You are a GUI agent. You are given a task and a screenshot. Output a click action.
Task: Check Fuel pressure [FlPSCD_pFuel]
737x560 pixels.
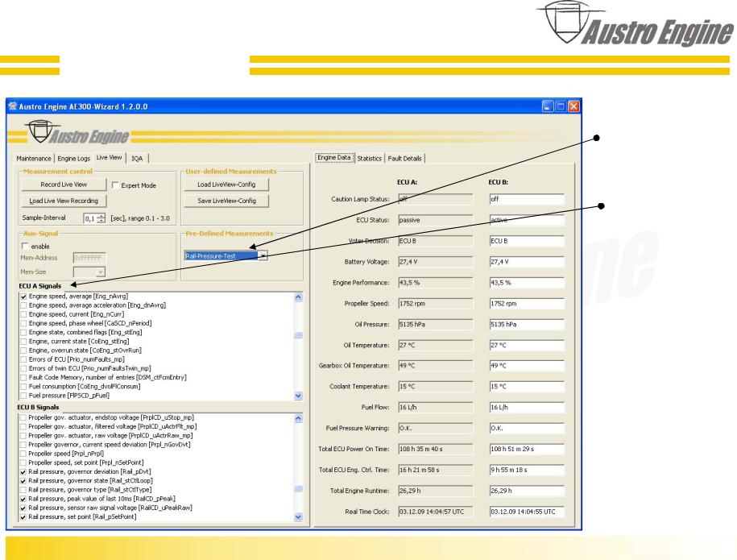[x=23, y=396]
